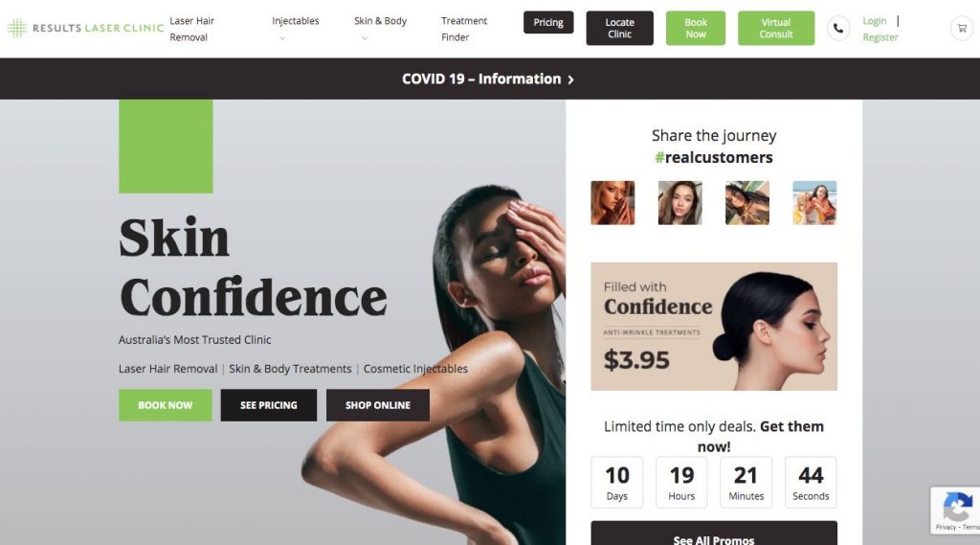Open the shopping cart icon
This screenshot has height=545, width=980.
click(962, 28)
